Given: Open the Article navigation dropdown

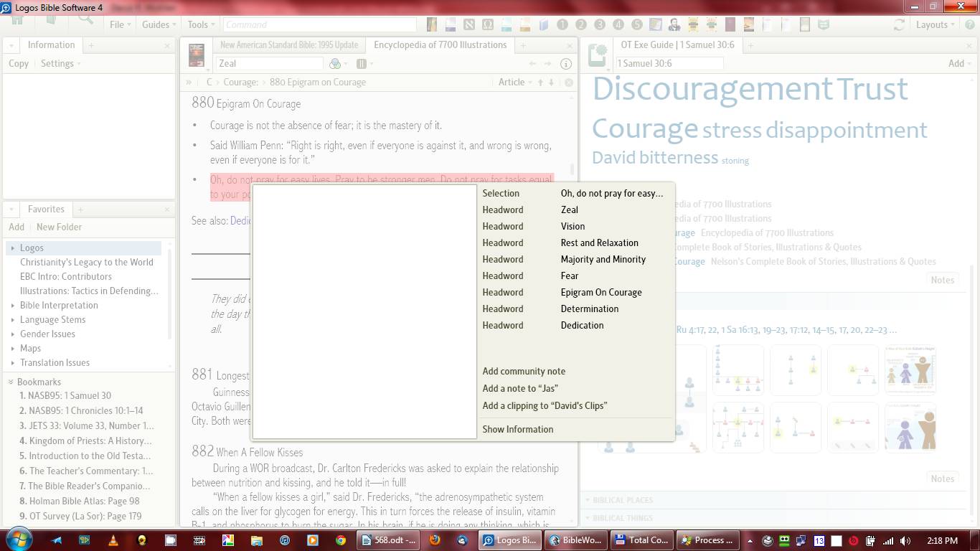Looking at the screenshot, I should [x=515, y=83].
